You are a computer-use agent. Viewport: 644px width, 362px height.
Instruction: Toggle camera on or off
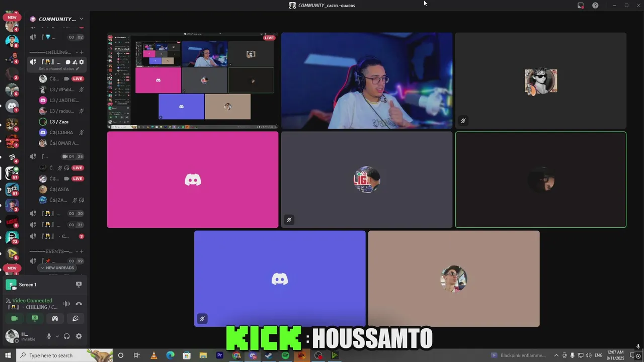click(14, 318)
